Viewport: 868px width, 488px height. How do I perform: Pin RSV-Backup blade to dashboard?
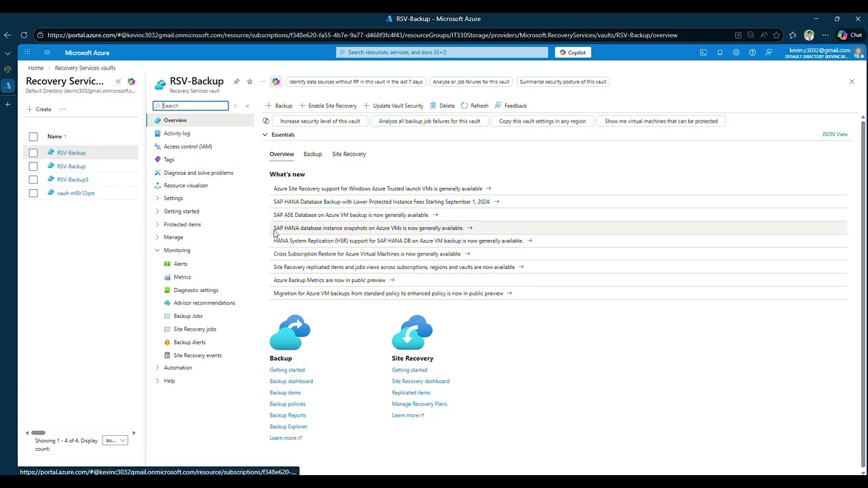tap(236, 81)
